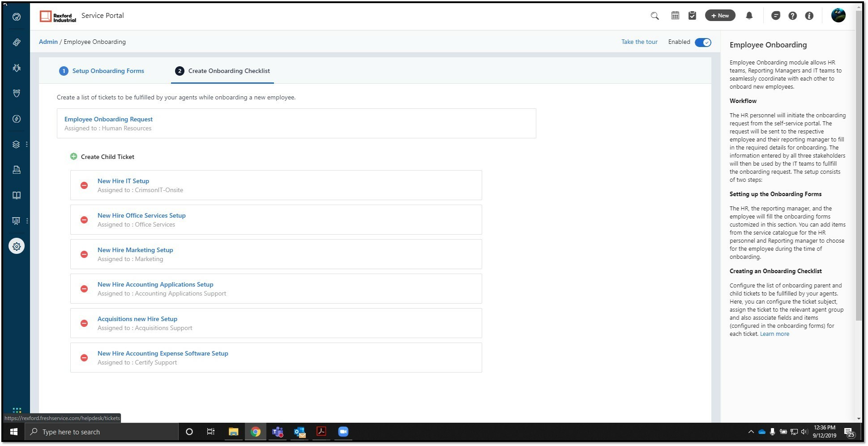Viewport: 868px width, 446px height.
Task: Open Reports presentation icon in sidebar
Action: coord(16,220)
